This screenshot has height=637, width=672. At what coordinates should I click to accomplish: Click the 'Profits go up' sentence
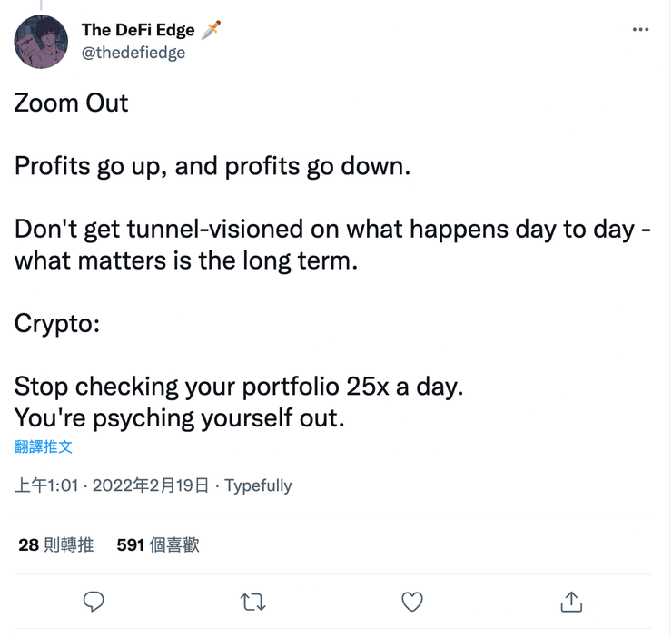[x=213, y=166]
